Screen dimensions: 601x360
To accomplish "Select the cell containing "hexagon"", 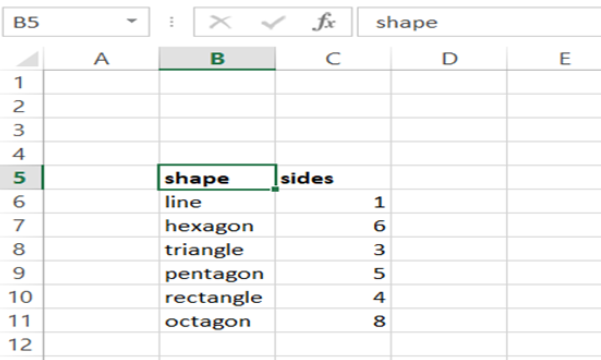I will tap(217, 225).
